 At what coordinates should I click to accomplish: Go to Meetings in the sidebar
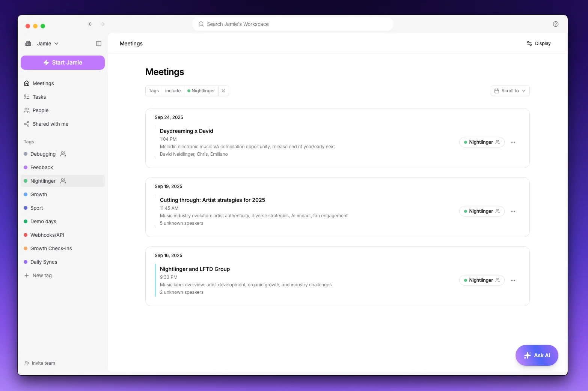coord(63,83)
